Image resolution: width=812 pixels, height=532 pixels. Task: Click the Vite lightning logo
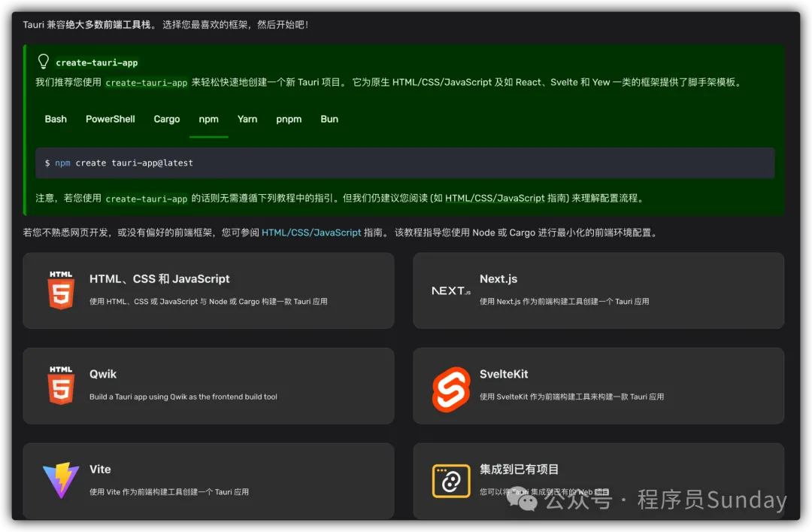[x=61, y=481]
